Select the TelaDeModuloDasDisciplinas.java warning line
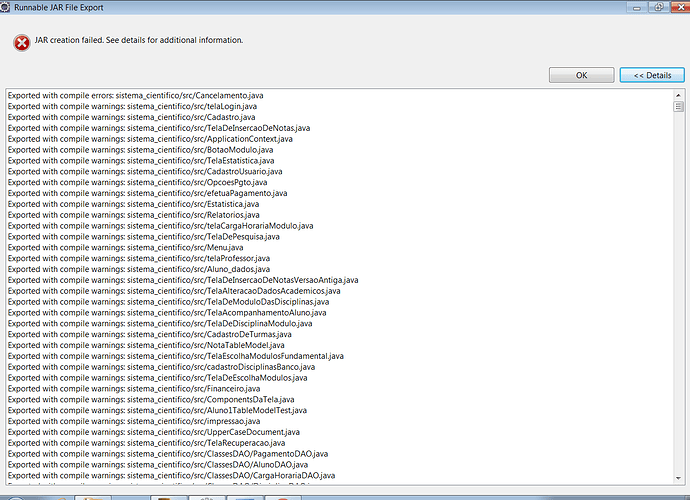 (169, 302)
